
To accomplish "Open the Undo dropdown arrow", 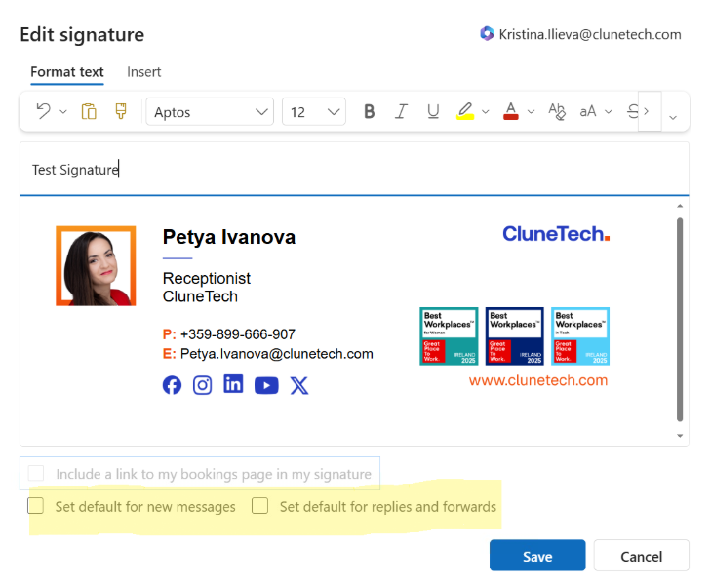I will click(x=63, y=111).
